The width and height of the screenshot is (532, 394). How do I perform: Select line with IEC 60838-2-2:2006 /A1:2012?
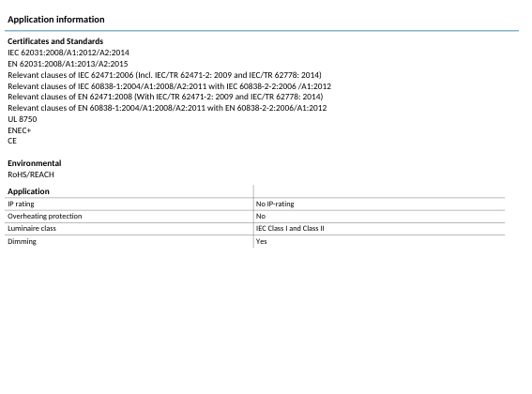pos(169,86)
